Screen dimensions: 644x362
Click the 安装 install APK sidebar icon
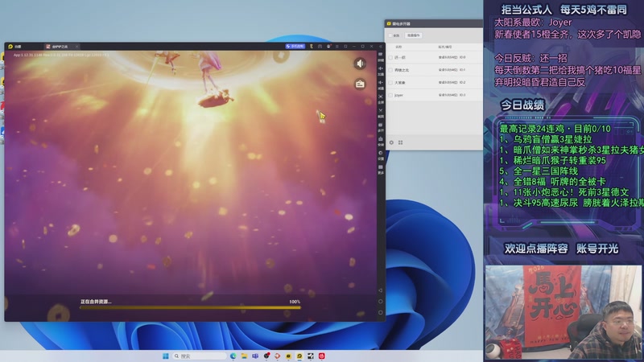click(381, 142)
